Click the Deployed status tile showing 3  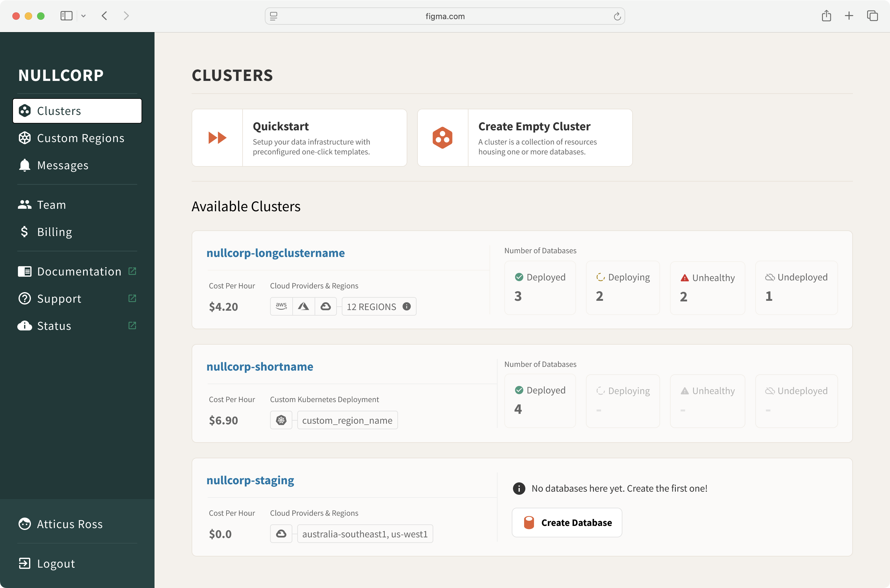click(x=540, y=287)
